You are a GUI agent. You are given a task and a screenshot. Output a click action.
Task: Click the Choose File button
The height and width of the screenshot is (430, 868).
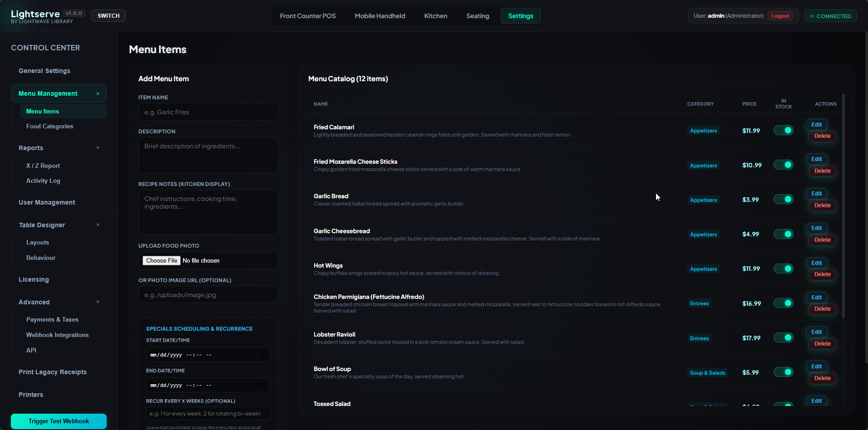pyautogui.click(x=162, y=260)
